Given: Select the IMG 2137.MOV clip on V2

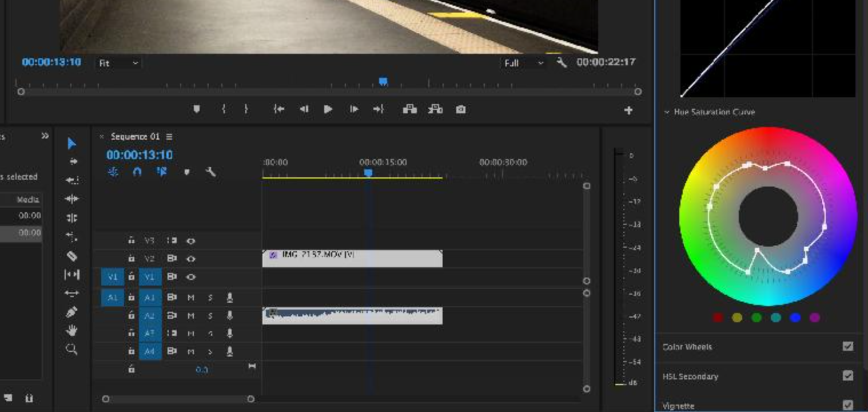Looking at the screenshot, I should pyautogui.click(x=352, y=259).
